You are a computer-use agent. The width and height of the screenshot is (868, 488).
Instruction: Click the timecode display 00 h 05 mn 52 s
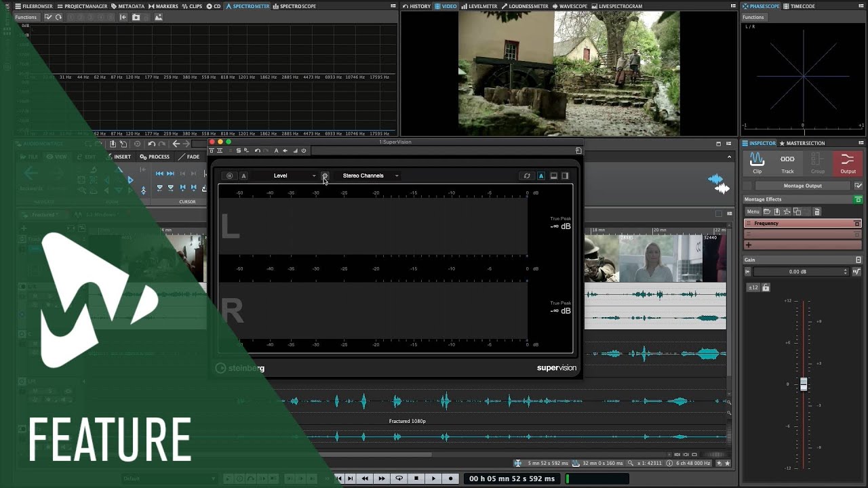pyautogui.click(x=512, y=479)
